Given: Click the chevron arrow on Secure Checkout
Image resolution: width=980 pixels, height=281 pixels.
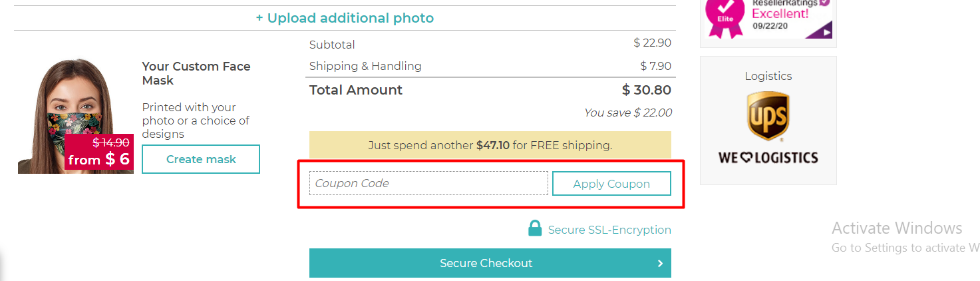Looking at the screenshot, I should tap(660, 263).
